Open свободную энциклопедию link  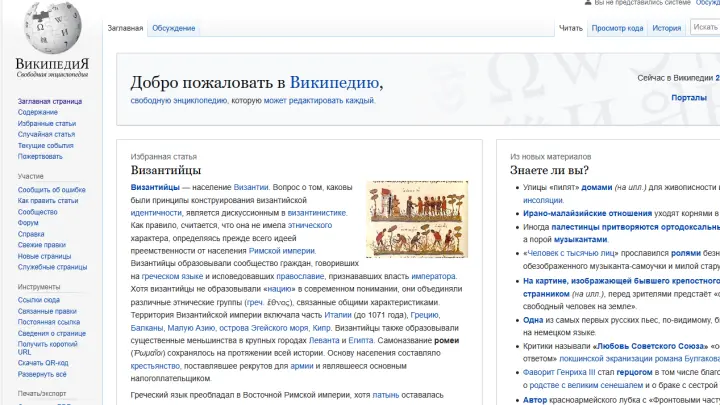coord(179,101)
